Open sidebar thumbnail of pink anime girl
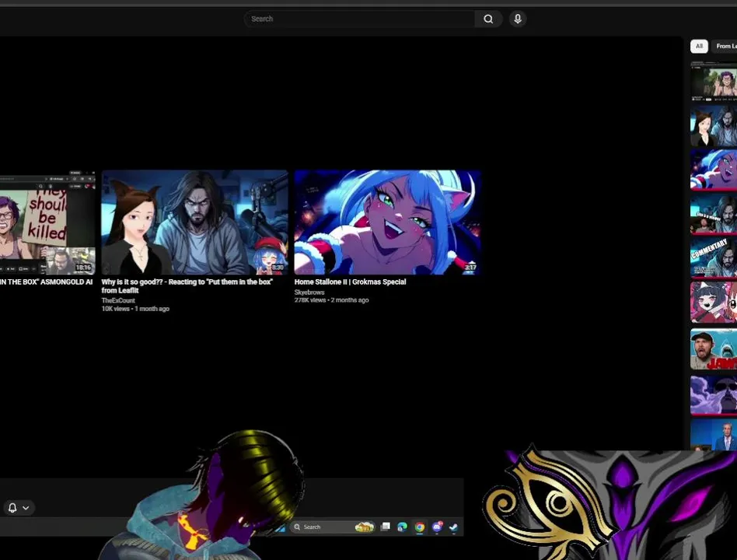The image size is (737, 560). [714, 302]
